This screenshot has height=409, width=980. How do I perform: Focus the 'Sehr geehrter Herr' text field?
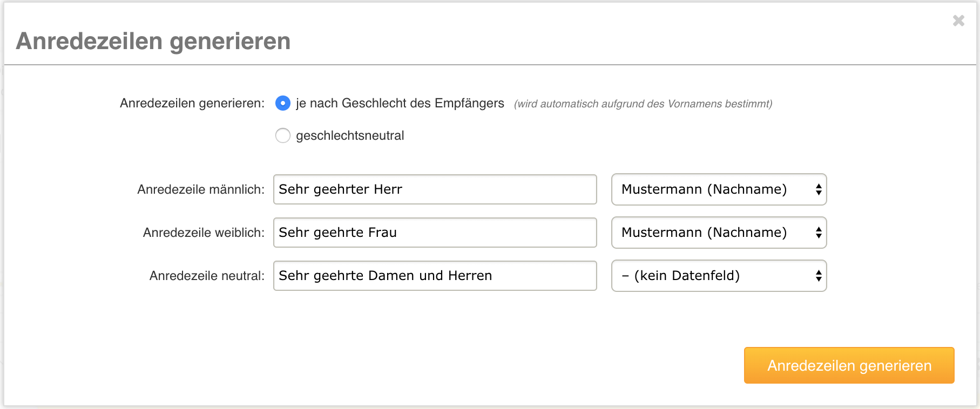435,189
